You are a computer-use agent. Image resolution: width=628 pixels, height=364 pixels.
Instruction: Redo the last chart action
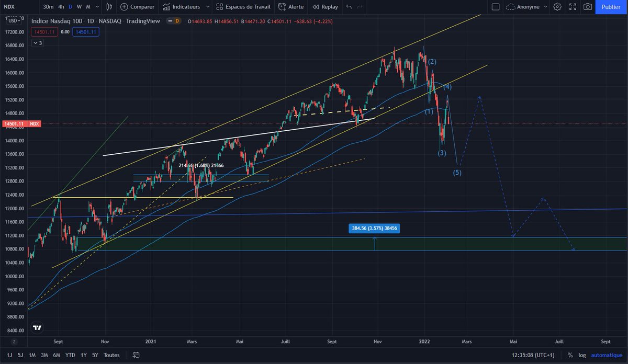pos(360,7)
